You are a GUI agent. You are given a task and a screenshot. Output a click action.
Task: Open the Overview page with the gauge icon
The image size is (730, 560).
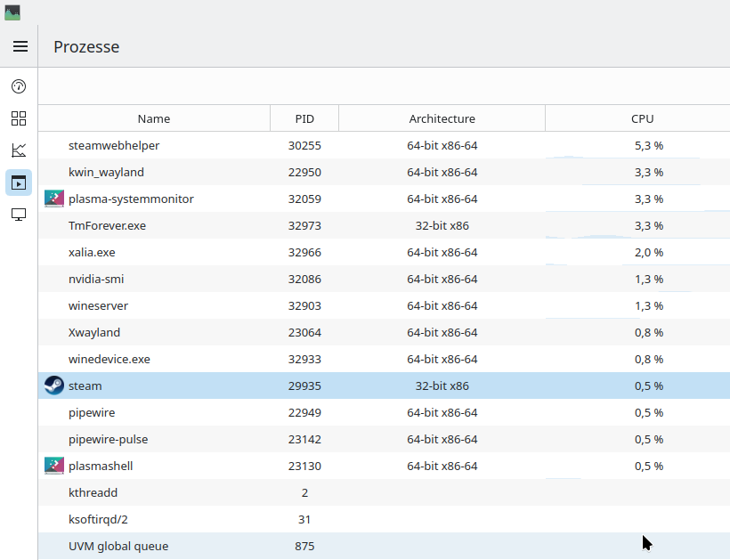coord(19,86)
